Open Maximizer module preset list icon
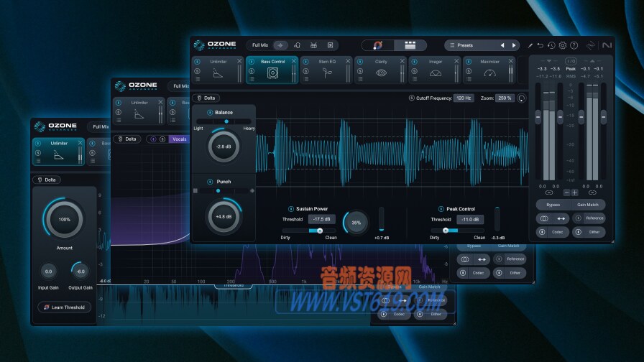644x362 pixels. click(468, 79)
